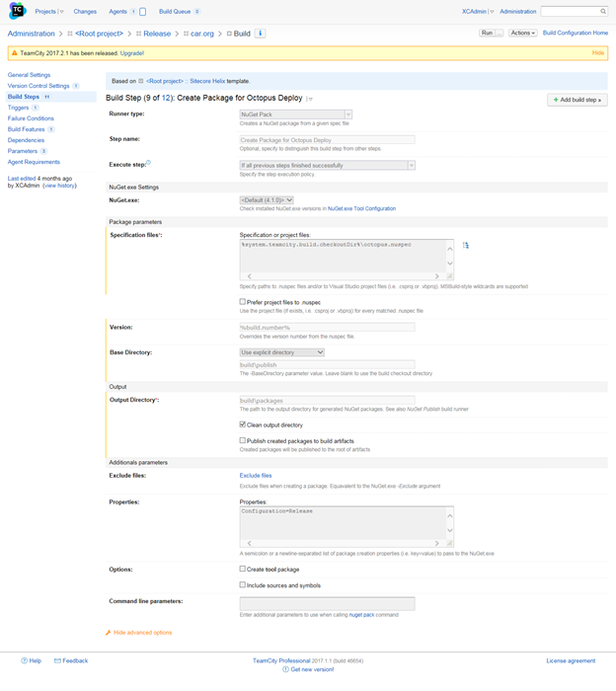Open License agreement link
This screenshot has height=691, width=616.
click(571, 660)
